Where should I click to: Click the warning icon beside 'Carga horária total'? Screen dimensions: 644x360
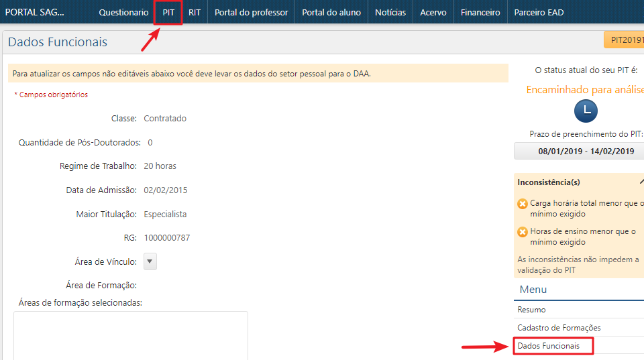[x=523, y=203]
